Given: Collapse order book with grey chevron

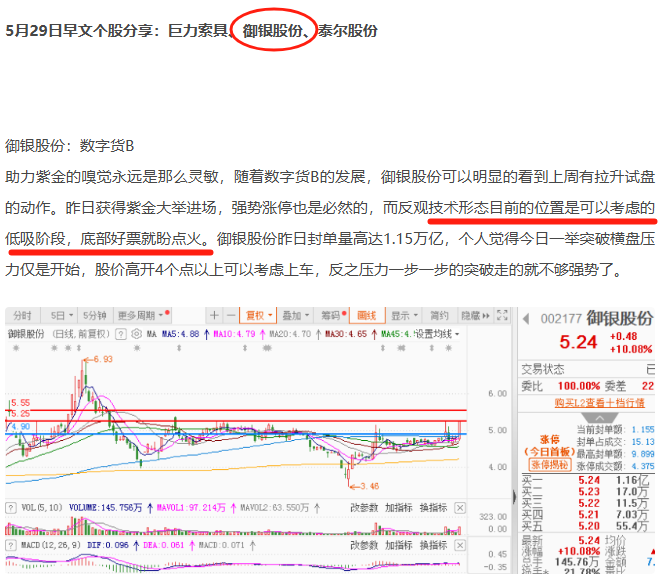Looking at the screenshot, I should pos(599,417).
